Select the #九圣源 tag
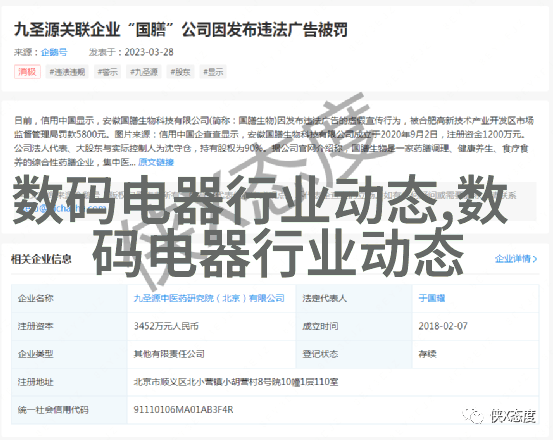The image size is (553, 440). point(144,72)
